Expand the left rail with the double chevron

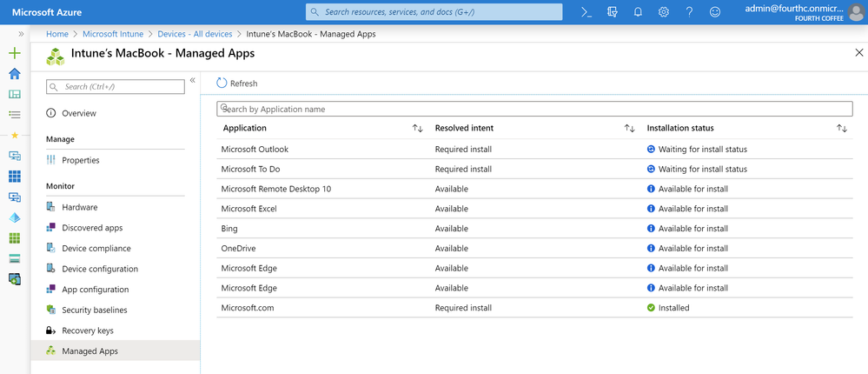tap(21, 34)
